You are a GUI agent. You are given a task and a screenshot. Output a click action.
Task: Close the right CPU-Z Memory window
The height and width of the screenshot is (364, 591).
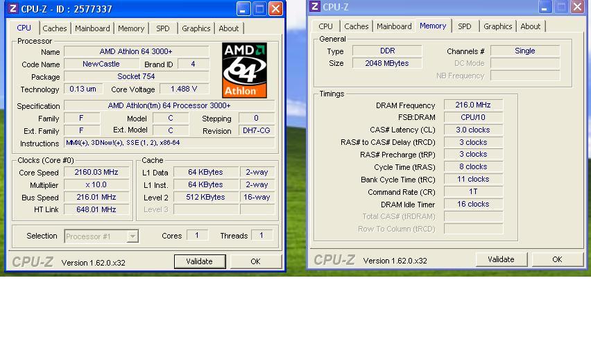pos(577,7)
